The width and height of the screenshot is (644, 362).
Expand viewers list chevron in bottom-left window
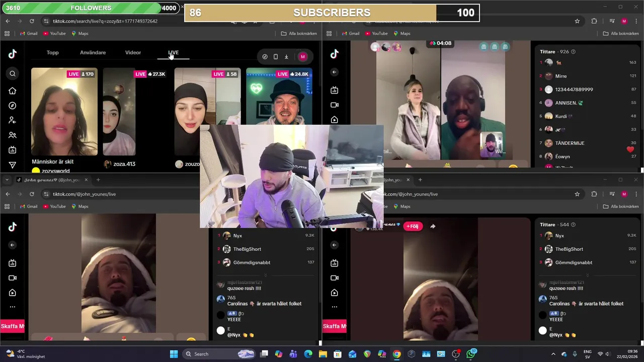[266, 275]
